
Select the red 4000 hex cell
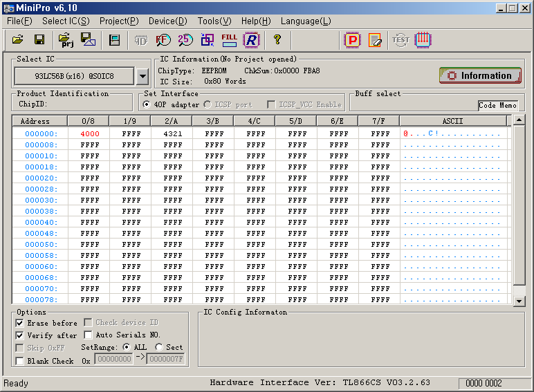(x=90, y=133)
